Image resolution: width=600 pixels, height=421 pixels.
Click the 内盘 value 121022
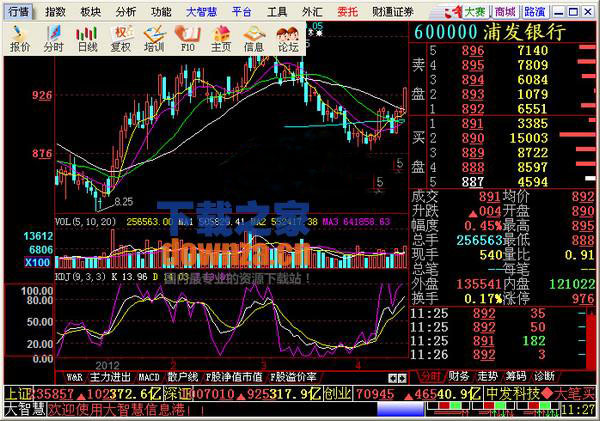coord(572,284)
